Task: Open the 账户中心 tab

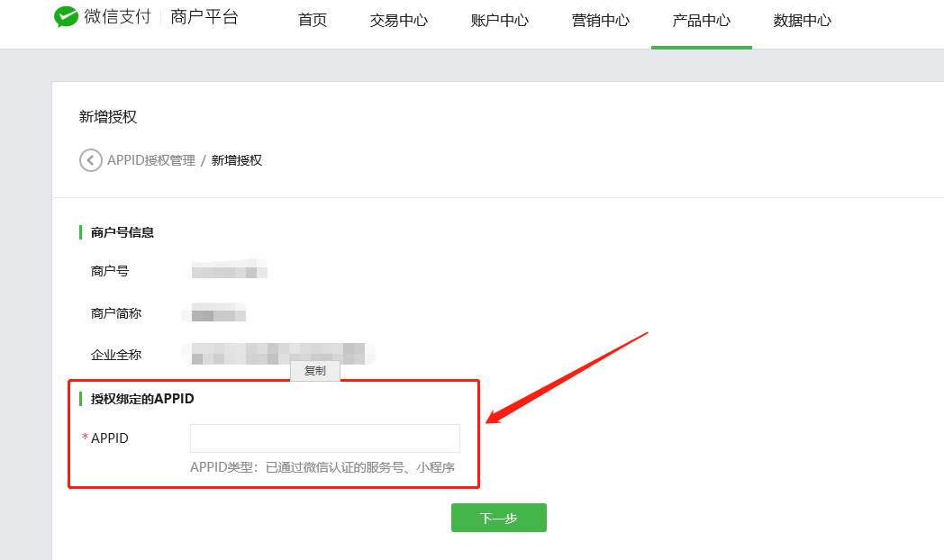Action: point(500,21)
